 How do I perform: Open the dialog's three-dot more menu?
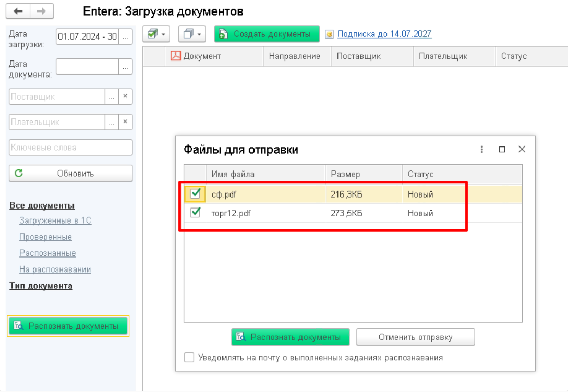coord(482,149)
